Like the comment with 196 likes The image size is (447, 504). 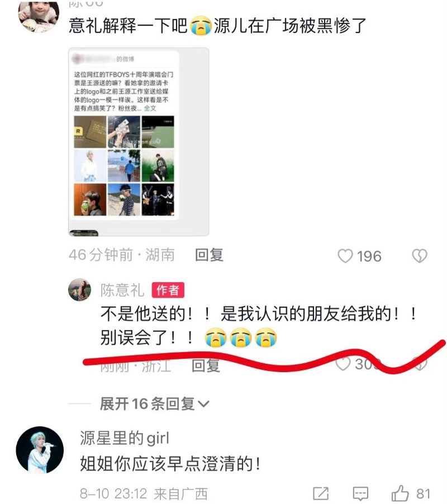pos(345,256)
